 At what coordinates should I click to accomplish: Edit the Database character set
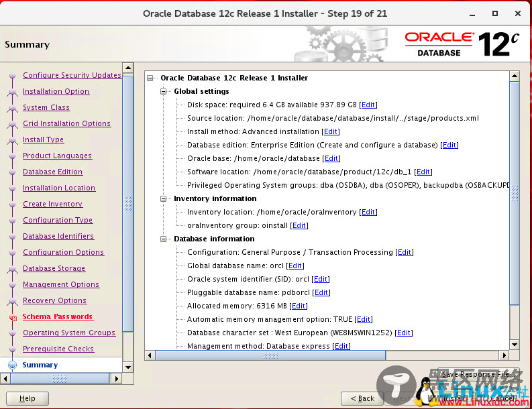click(404, 333)
